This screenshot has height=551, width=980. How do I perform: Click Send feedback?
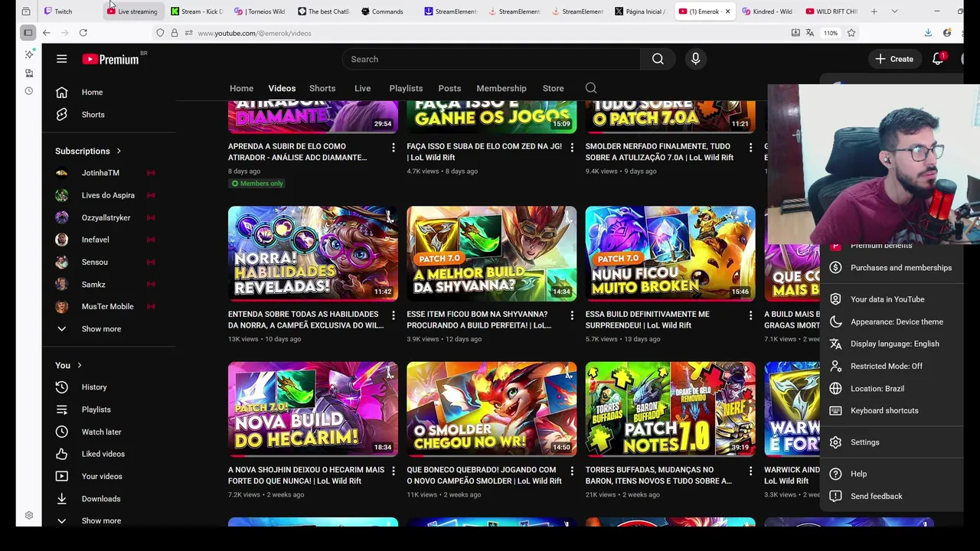click(891, 496)
